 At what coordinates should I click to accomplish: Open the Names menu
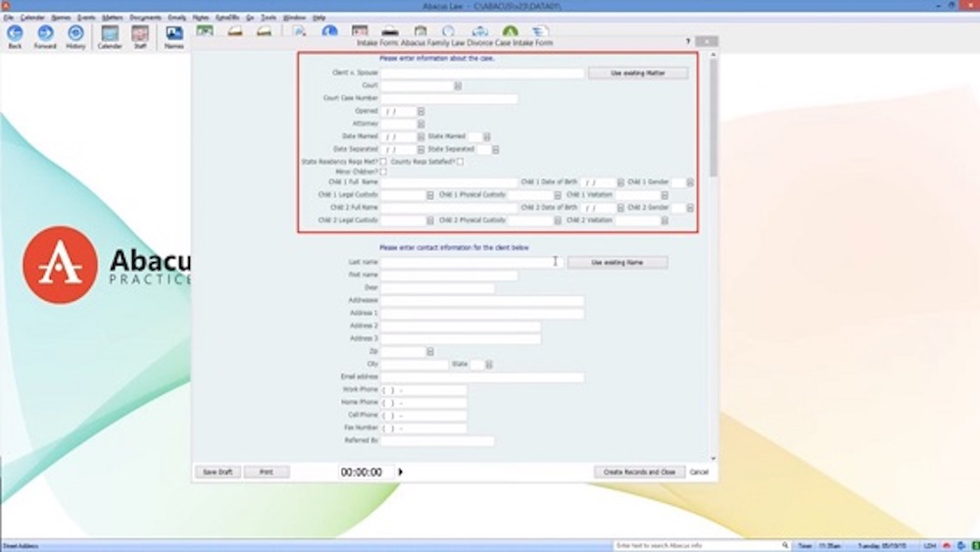pyautogui.click(x=61, y=18)
